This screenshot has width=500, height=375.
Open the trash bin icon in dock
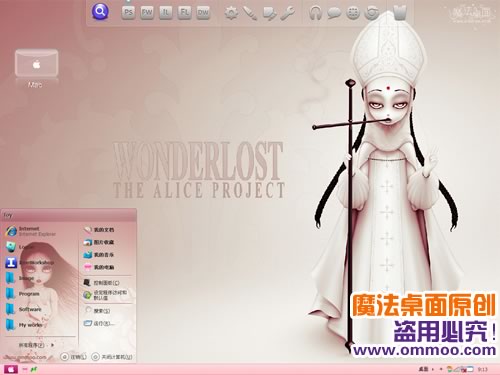point(399,12)
